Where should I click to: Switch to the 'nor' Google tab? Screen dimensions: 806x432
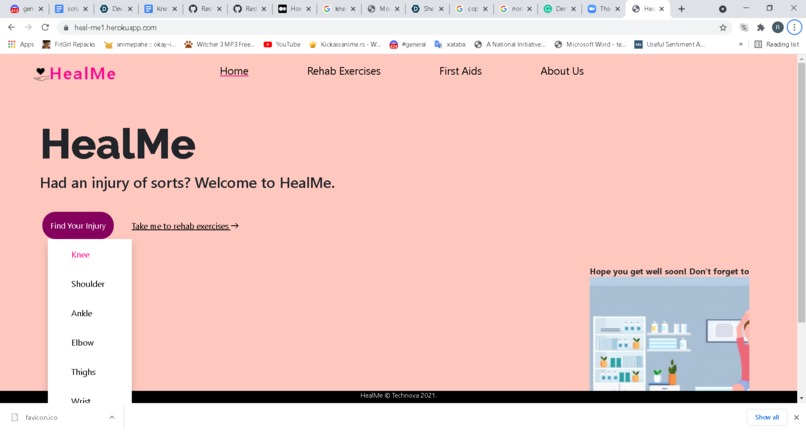(516, 9)
